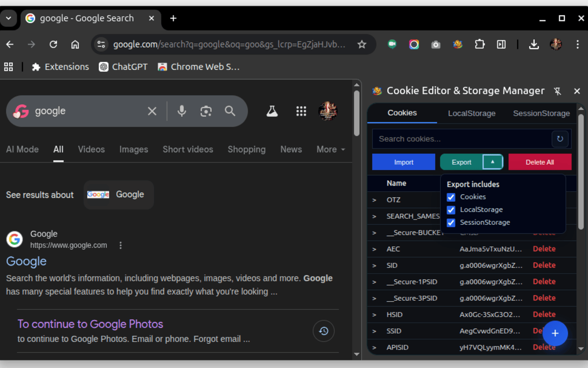
Task: Uncheck LocalStorage in Export includes
Action: pyautogui.click(x=451, y=210)
